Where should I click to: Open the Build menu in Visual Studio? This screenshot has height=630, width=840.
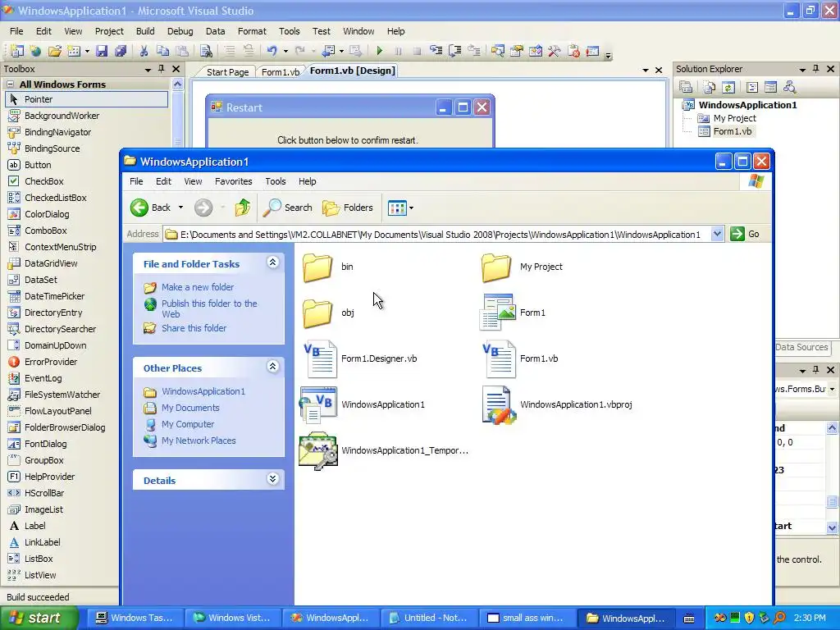pos(145,31)
